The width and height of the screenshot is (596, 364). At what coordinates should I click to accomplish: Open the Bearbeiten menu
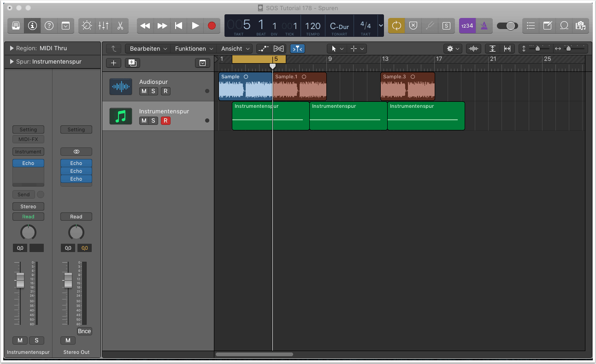click(148, 48)
